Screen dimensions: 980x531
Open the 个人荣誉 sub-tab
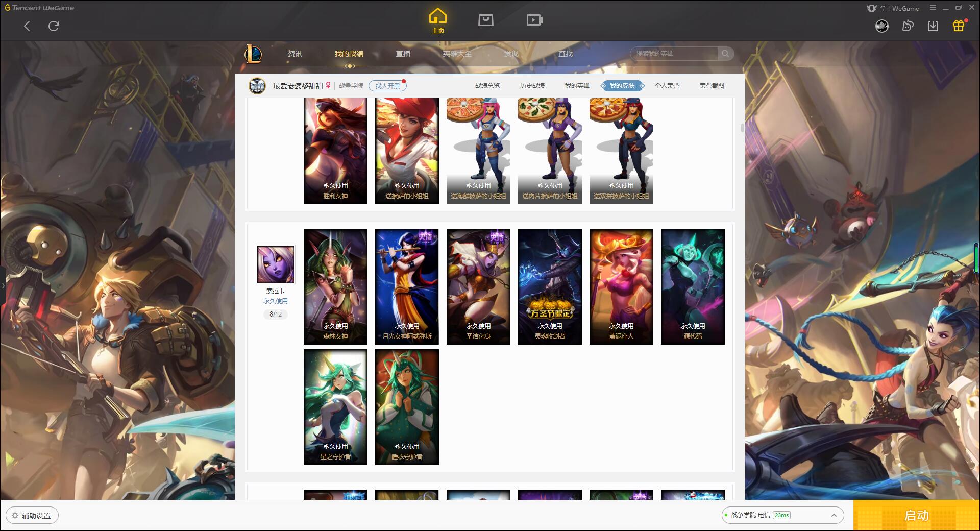click(667, 86)
